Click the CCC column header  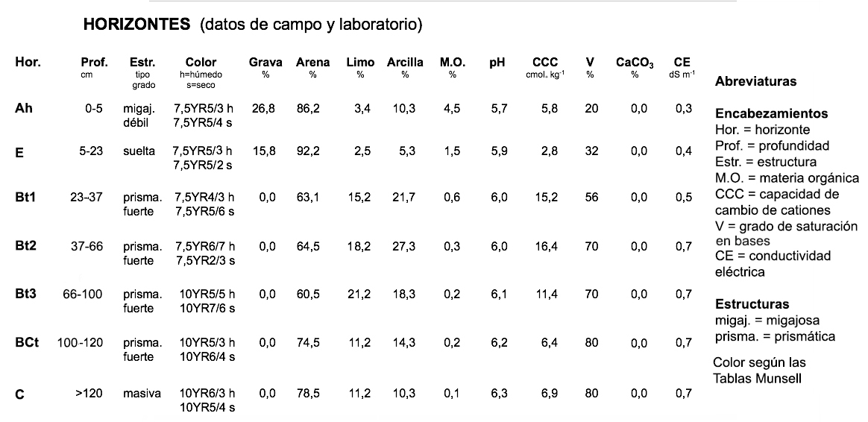[x=545, y=63]
